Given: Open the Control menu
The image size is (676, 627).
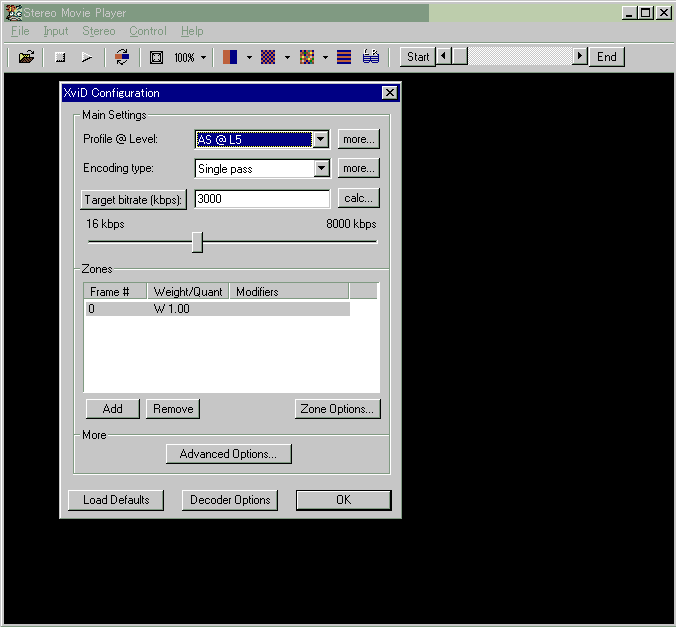Looking at the screenshot, I should click(148, 31).
